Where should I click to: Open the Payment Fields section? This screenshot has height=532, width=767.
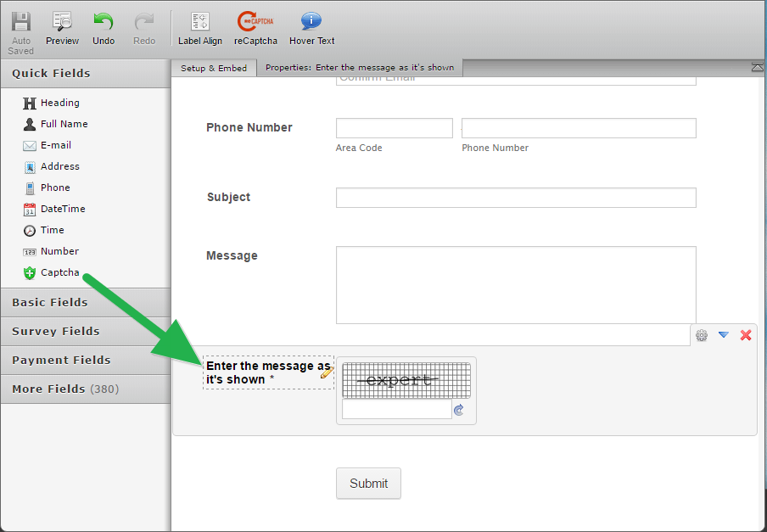pyautogui.click(x=85, y=360)
